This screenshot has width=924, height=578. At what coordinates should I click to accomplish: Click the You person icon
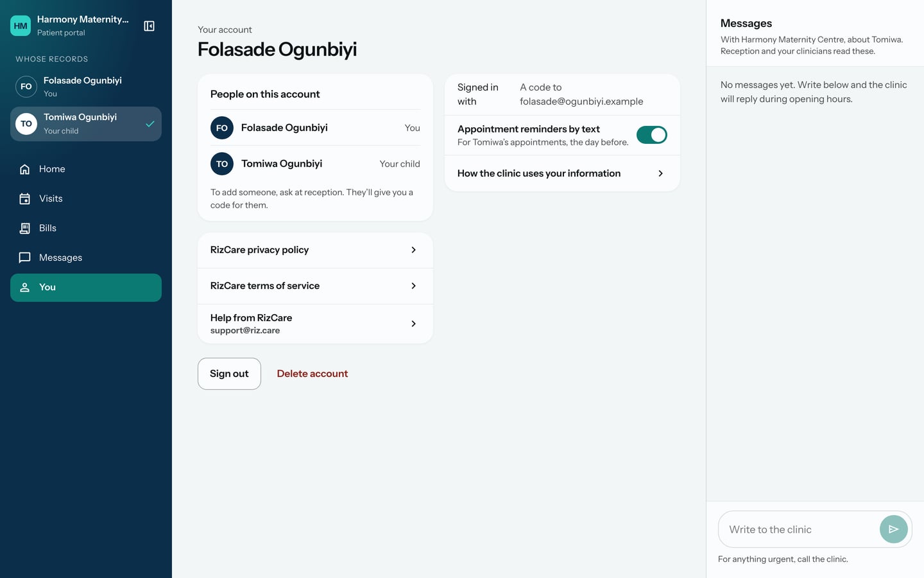[x=24, y=287]
